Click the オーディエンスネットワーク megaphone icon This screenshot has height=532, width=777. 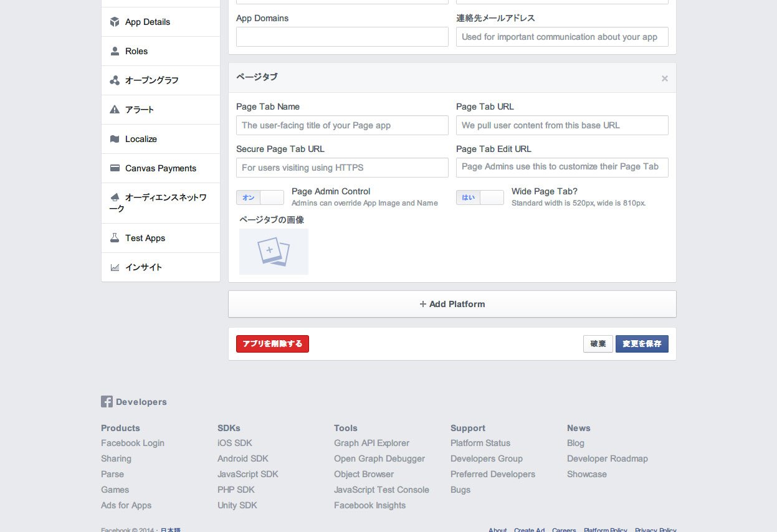click(115, 197)
